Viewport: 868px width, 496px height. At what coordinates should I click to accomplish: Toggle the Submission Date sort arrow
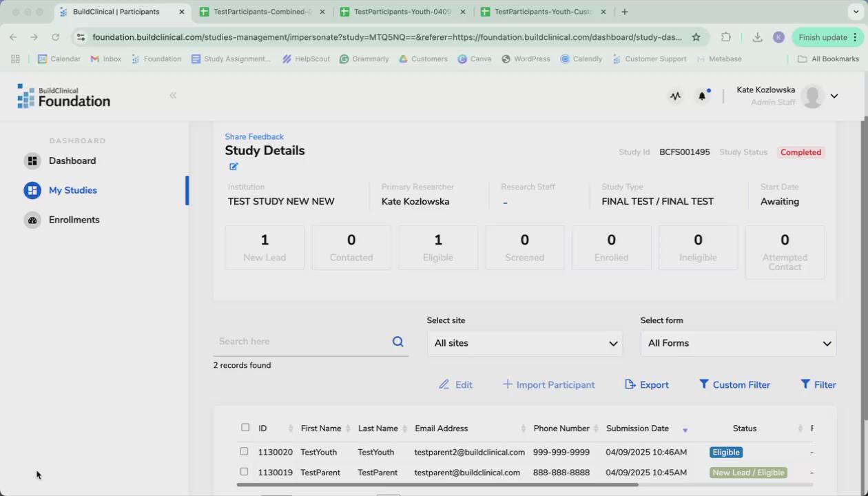(685, 430)
